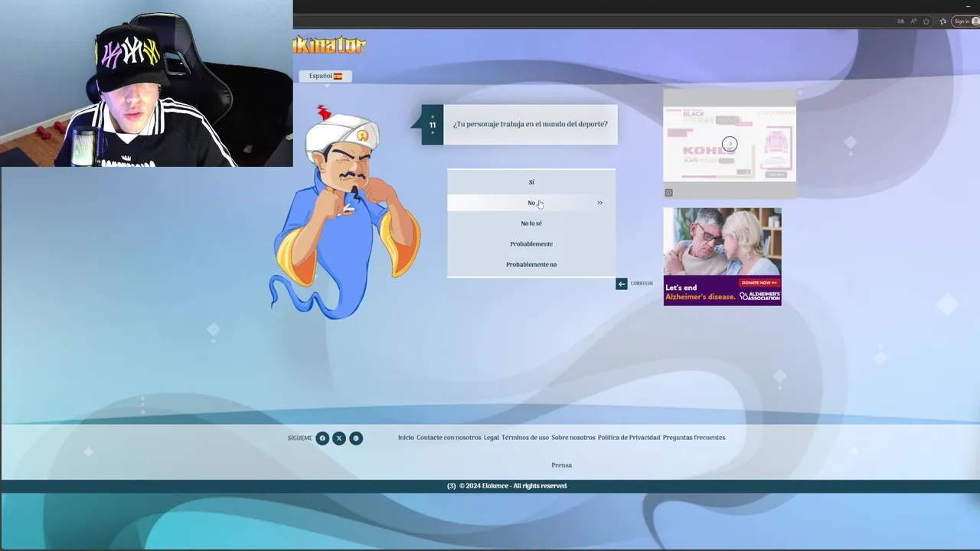Open 'Términos de uso' link
Screen dimensions: 980x551
(525, 438)
